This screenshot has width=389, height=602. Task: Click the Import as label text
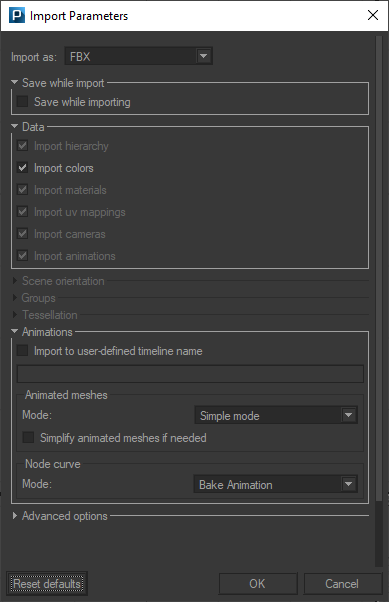pos(34,57)
